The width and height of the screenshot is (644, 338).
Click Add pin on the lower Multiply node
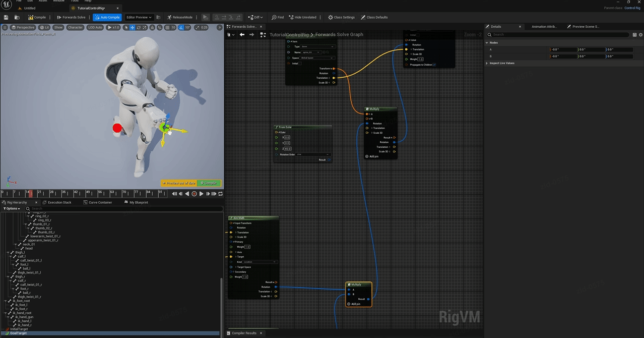coord(354,304)
